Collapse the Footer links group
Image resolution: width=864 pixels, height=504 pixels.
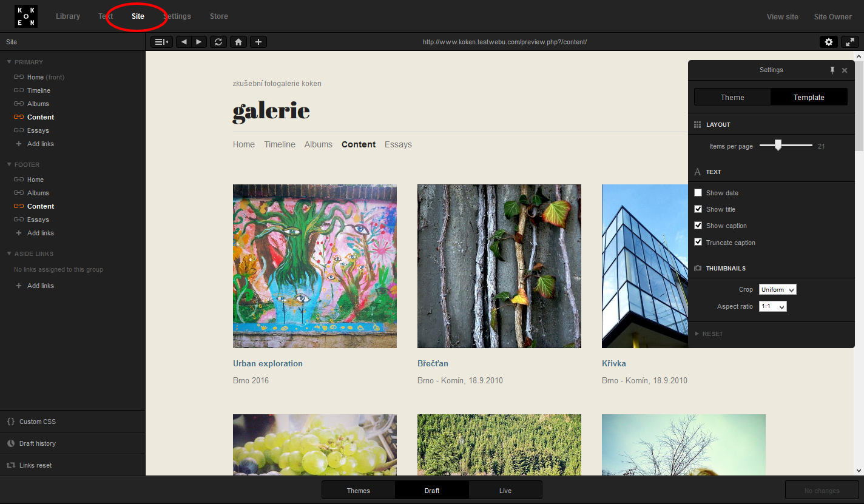[9, 164]
